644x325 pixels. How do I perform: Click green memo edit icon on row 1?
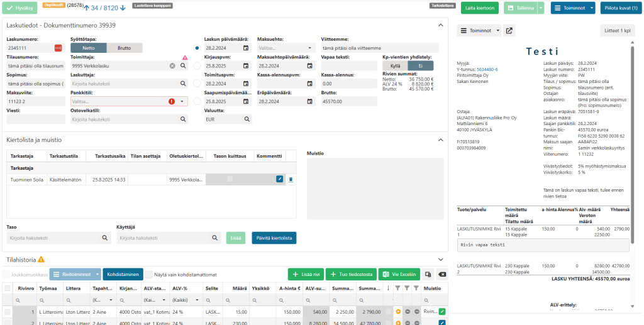442,311
